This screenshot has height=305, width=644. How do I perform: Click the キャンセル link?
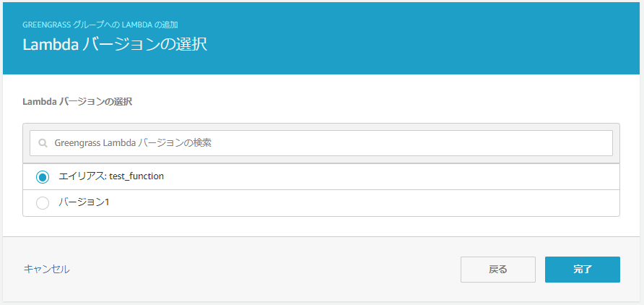[x=46, y=270]
